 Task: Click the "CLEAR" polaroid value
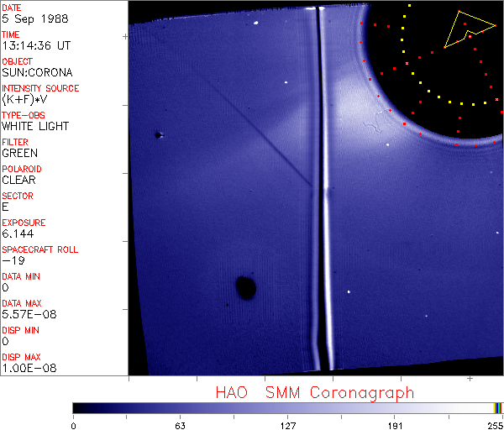[18, 180]
